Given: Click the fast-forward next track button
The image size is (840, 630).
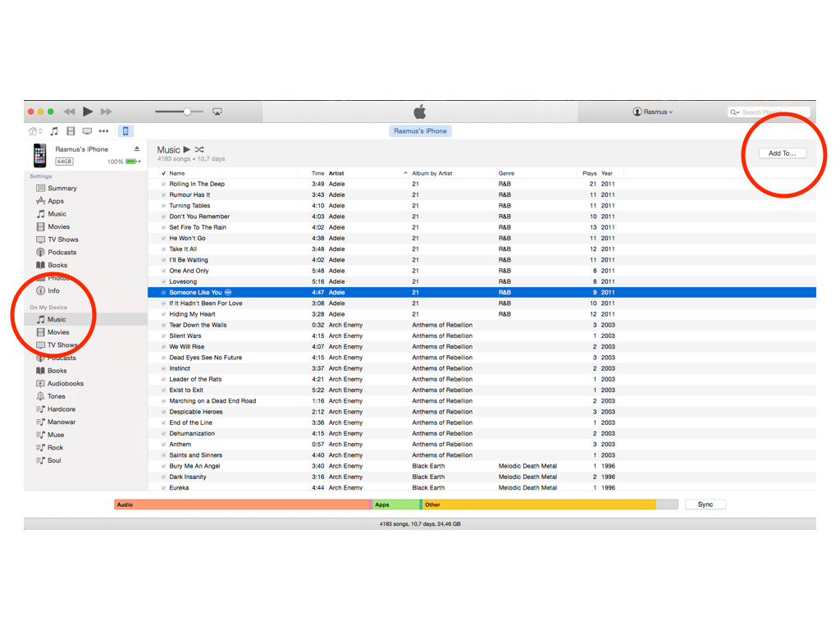Looking at the screenshot, I should click(x=107, y=112).
